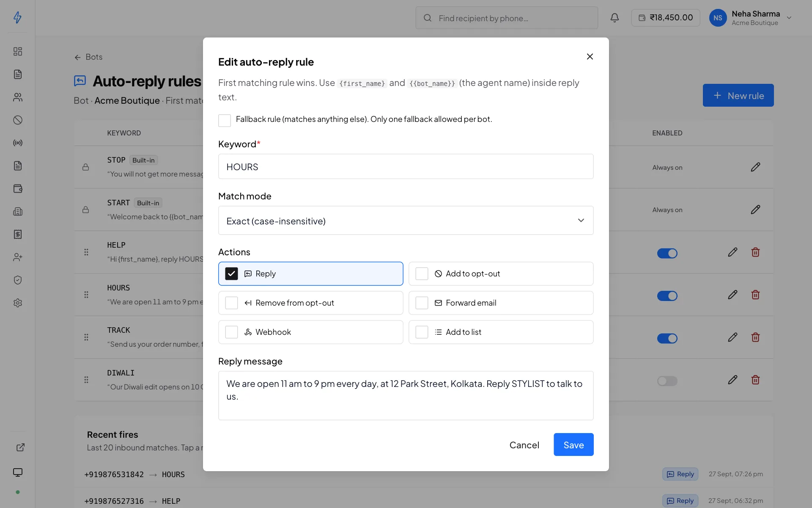Image resolution: width=812 pixels, height=508 pixels.
Task: Click the Reply message text area
Action: 406,395
